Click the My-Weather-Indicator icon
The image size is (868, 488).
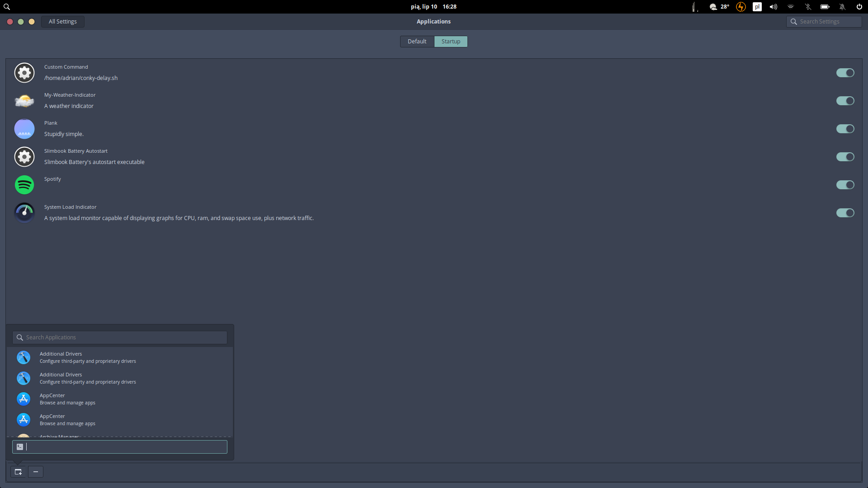point(24,100)
